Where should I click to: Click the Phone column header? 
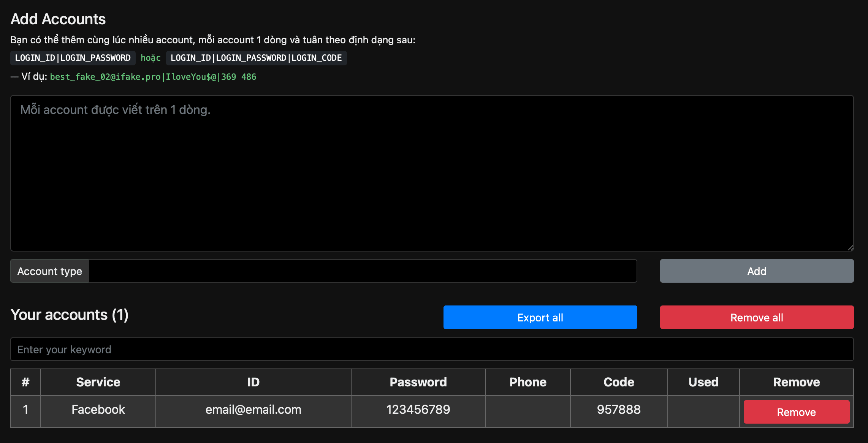527,382
